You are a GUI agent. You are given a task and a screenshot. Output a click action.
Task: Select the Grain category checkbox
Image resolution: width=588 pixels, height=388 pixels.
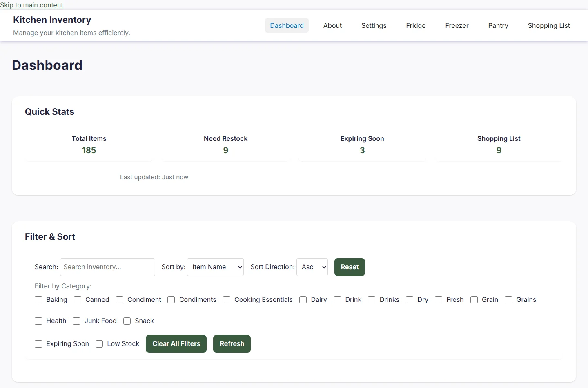474,300
